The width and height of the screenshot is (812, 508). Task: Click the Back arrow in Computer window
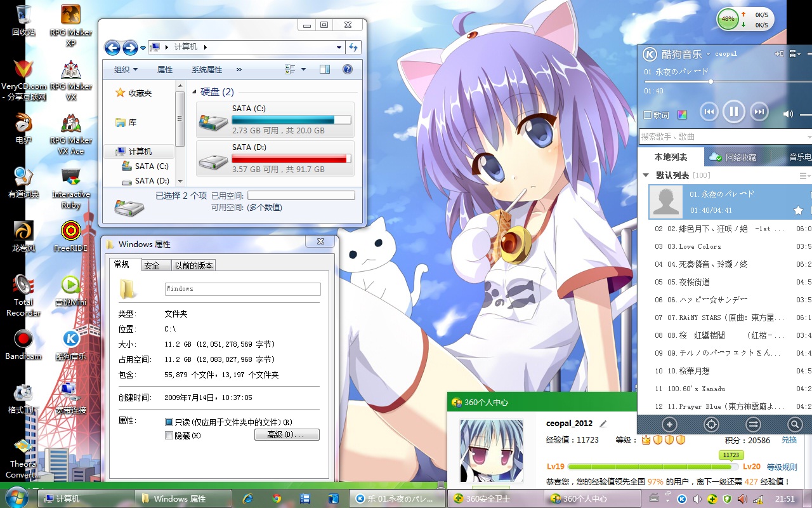[112, 48]
